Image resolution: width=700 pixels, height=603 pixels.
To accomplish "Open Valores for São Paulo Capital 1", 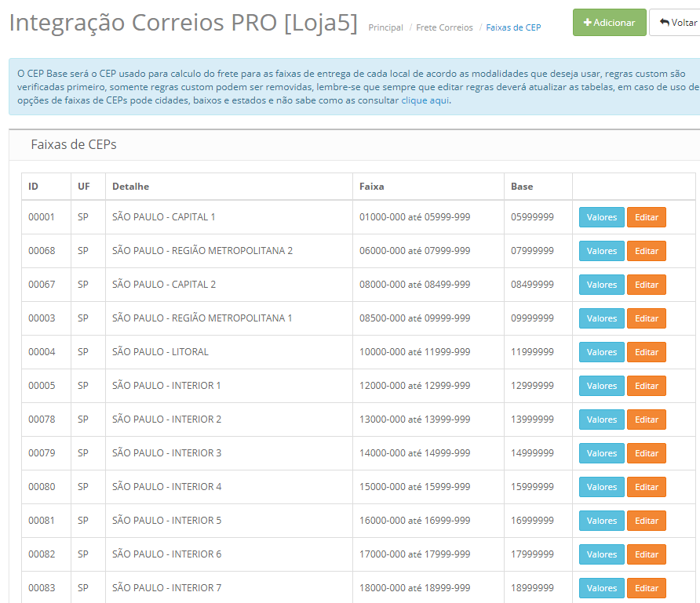I will pyautogui.click(x=601, y=217).
